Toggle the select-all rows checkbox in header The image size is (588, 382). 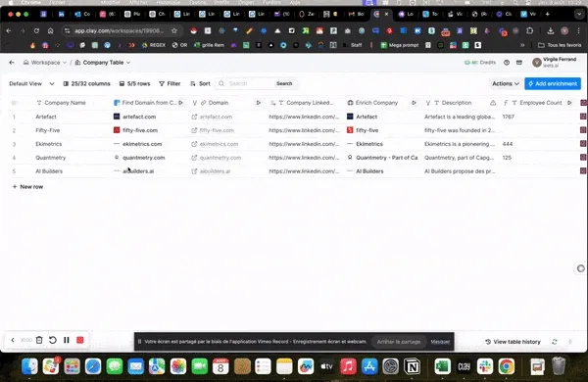[14, 103]
